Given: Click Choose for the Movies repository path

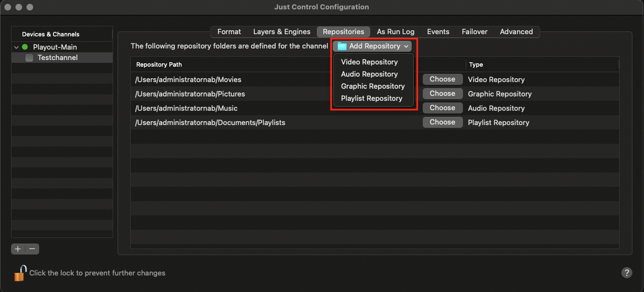Looking at the screenshot, I should tap(443, 79).
